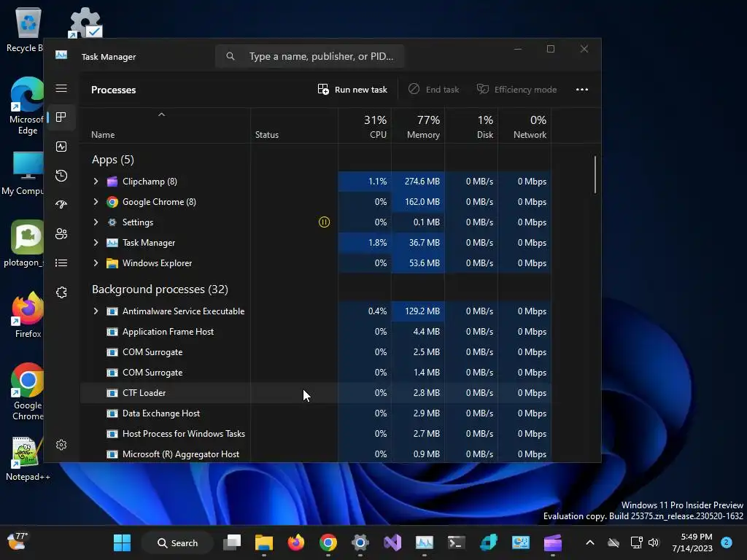Open the Microsoft Edge desktop shortcut
The width and height of the screenshot is (747, 560).
pos(27,106)
